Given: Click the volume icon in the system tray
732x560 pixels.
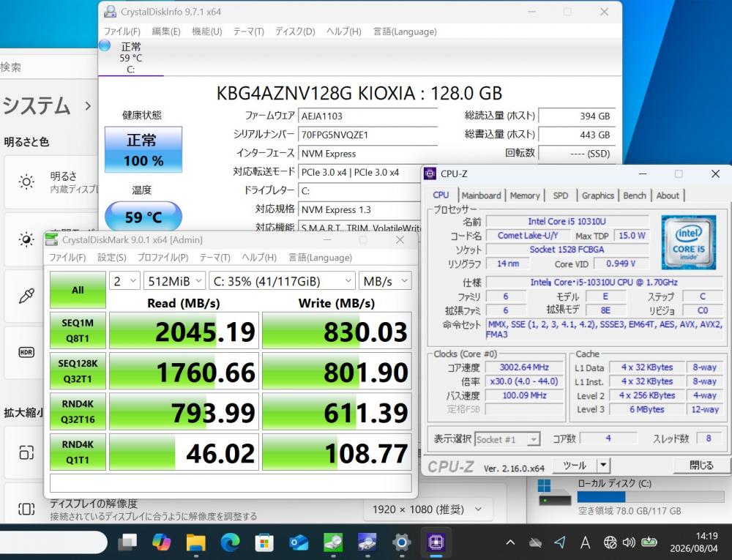Looking at the screenshot, I should coord(629,542).
